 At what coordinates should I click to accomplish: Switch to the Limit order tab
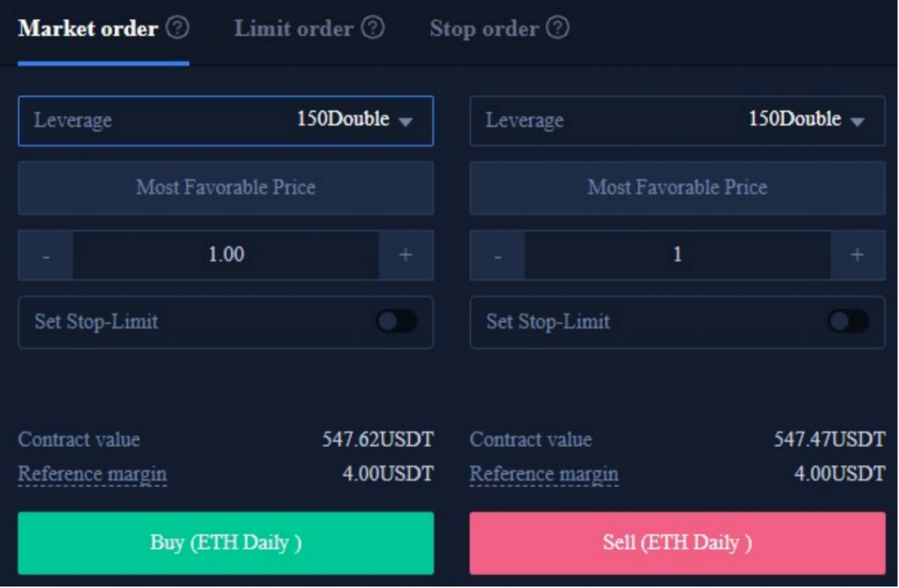coord(293,29)
